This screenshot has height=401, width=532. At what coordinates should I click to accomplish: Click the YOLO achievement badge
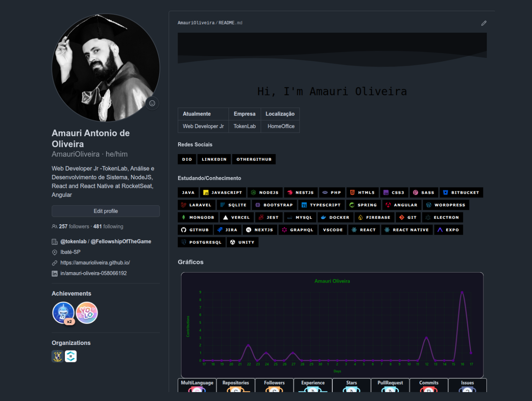[x=87, y=313]
